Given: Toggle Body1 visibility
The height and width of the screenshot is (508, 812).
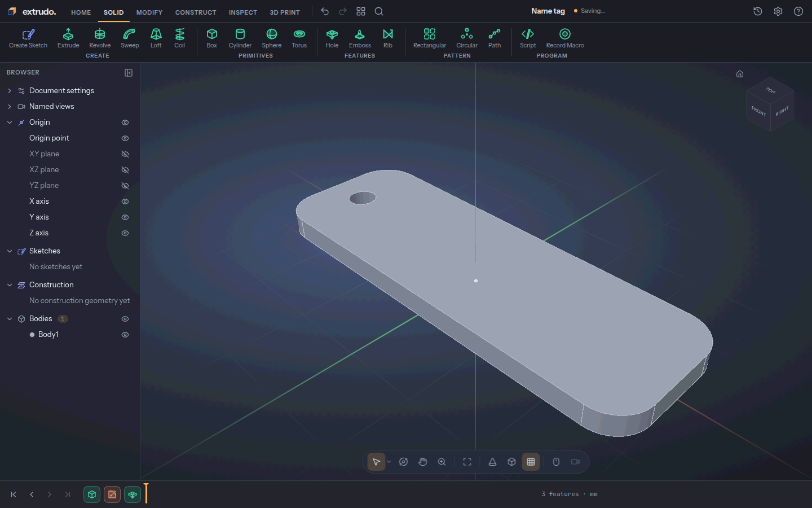Looking at the screenshot, I should click(125, 335).
